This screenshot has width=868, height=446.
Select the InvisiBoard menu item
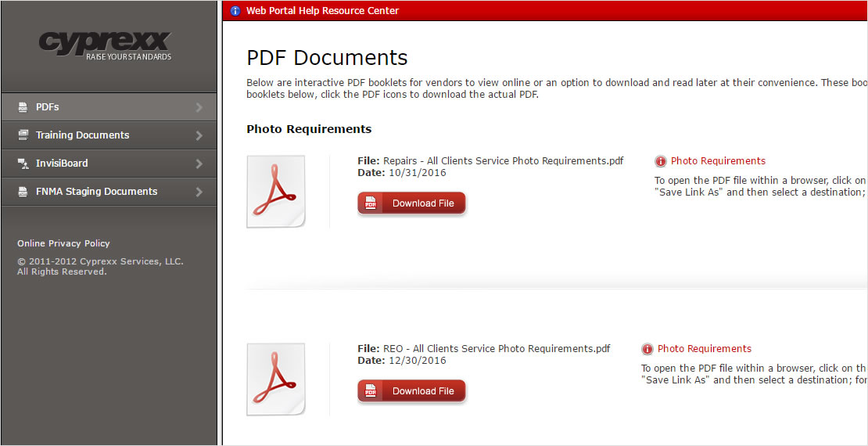coord(62,164)
